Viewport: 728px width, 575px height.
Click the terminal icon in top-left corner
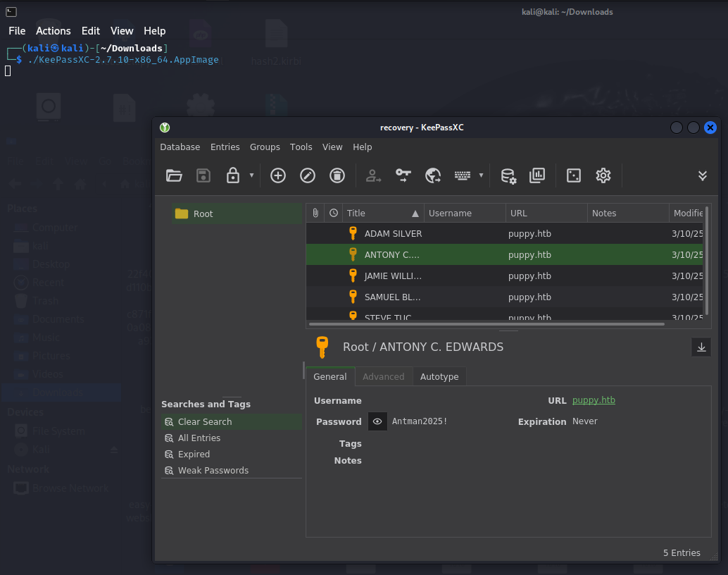(11, 12)
